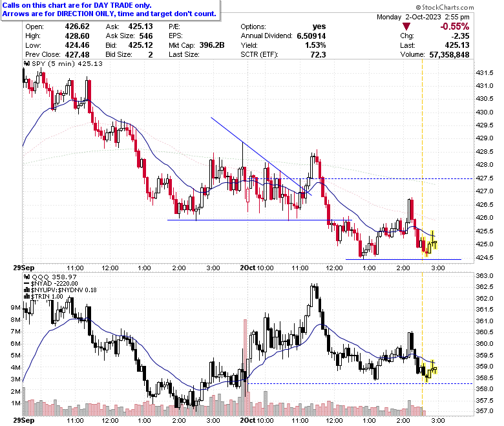Select the $TRIN 1.00 legend entry
The height and width of the screenshot is (426, 504).
47,297
